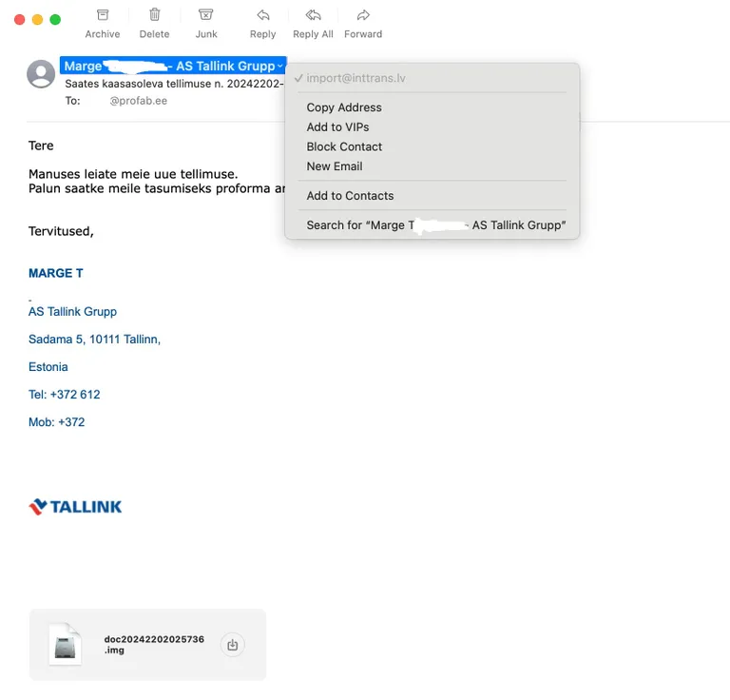Viewport: 730px width, 700px height.
Task: Click the Tervitused, closing text
Action: click(x=61, y=231)
